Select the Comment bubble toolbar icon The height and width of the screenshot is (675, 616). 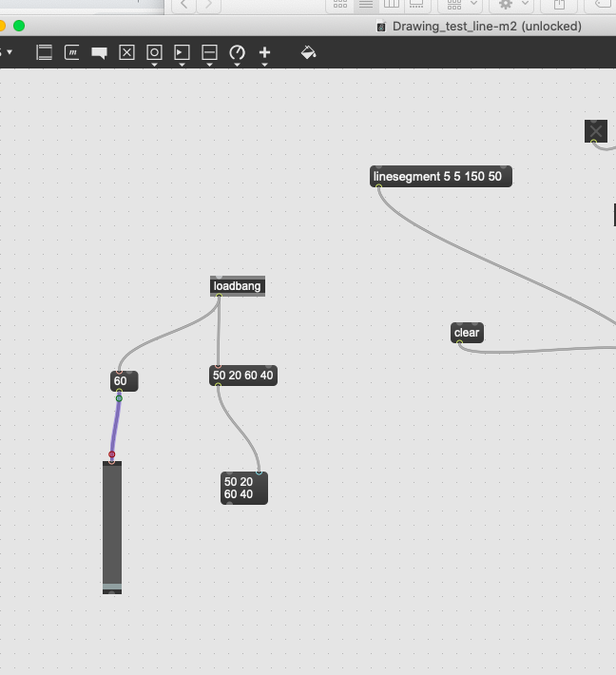[99, 53]
